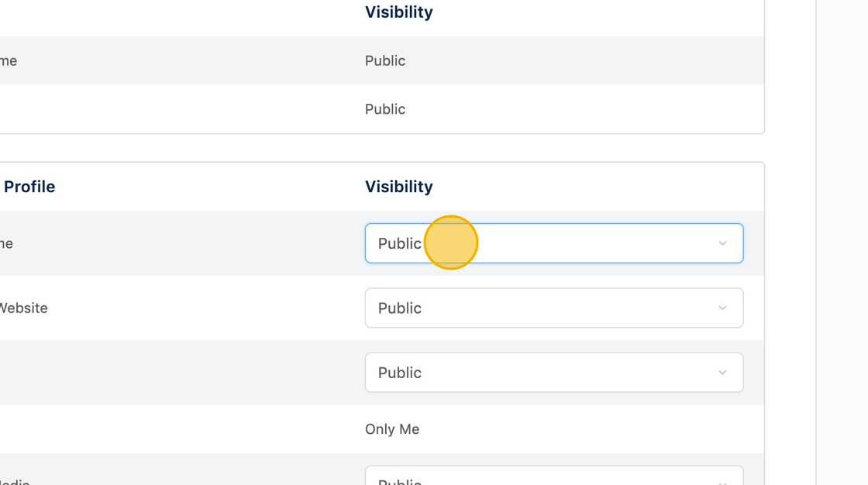Click the first Public value in the top table

pyautogui.click(x=385, y=60)
